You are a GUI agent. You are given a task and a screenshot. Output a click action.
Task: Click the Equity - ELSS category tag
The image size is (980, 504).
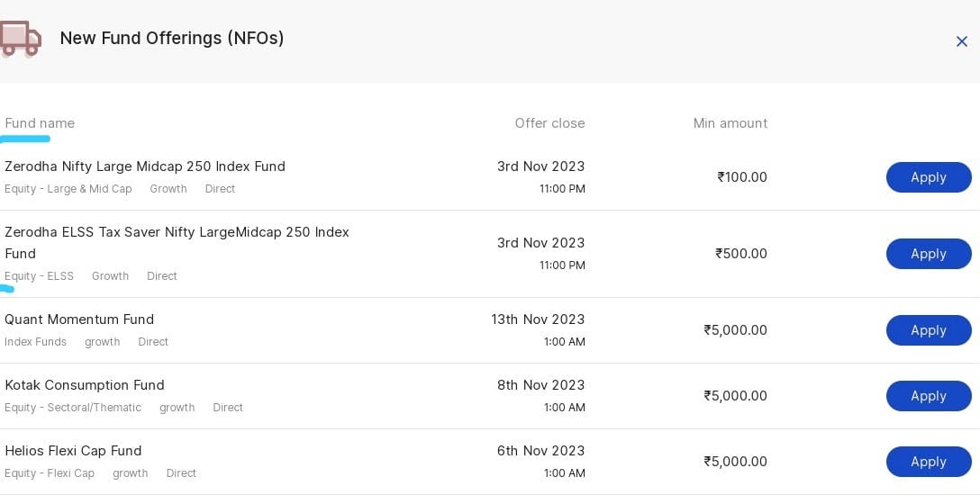[x=39, y=276]
